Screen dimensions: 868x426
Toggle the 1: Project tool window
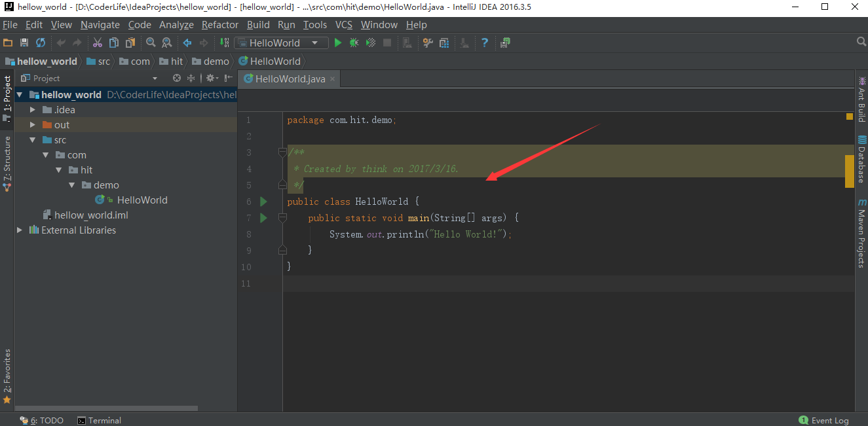coord(7,98)
